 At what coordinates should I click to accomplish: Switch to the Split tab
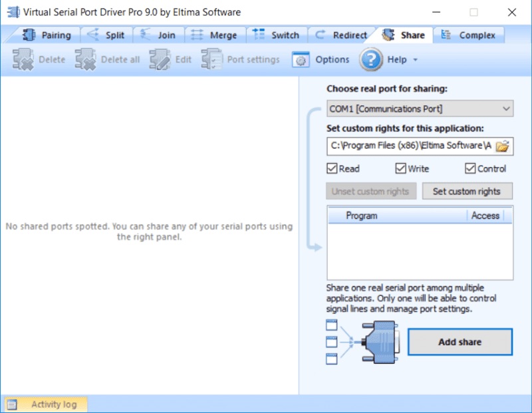106,35
